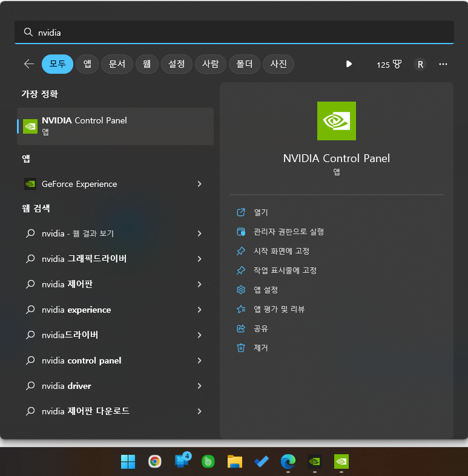
Task: Open NVIDIA Control Panel best match result
Action: coord(116,126)
